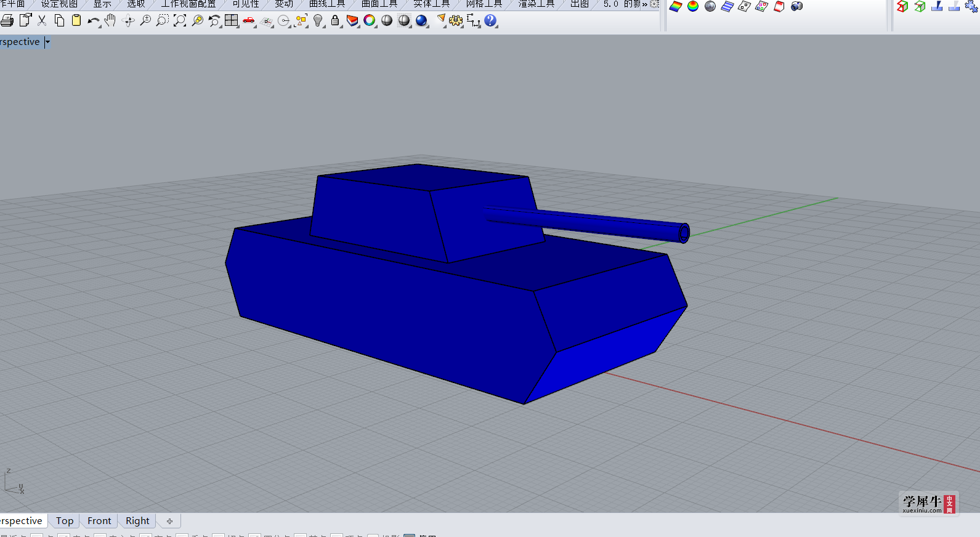The image size is (980, 537).
Task: Open the toolbar tab gear settings
Action: [x=655, y=4]
